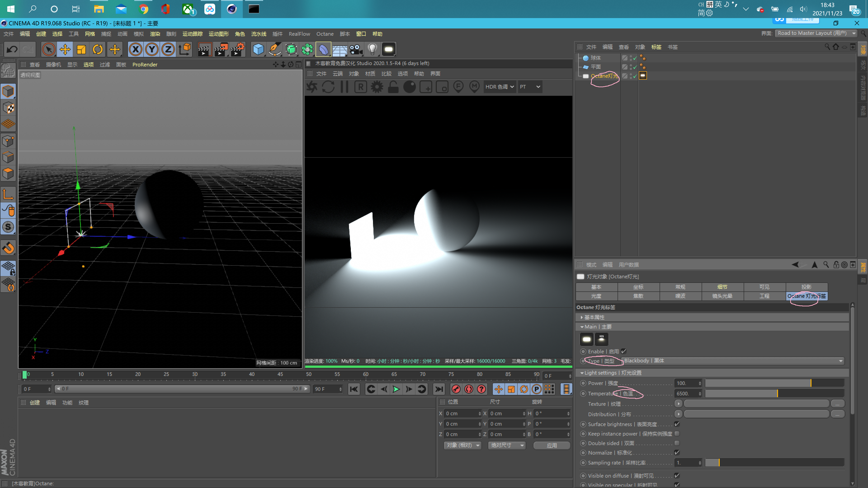The width and height of the screenshot is (868, 488).
Task: Switch to the 投影 tab in light attributes
Action: coord(807,287)
